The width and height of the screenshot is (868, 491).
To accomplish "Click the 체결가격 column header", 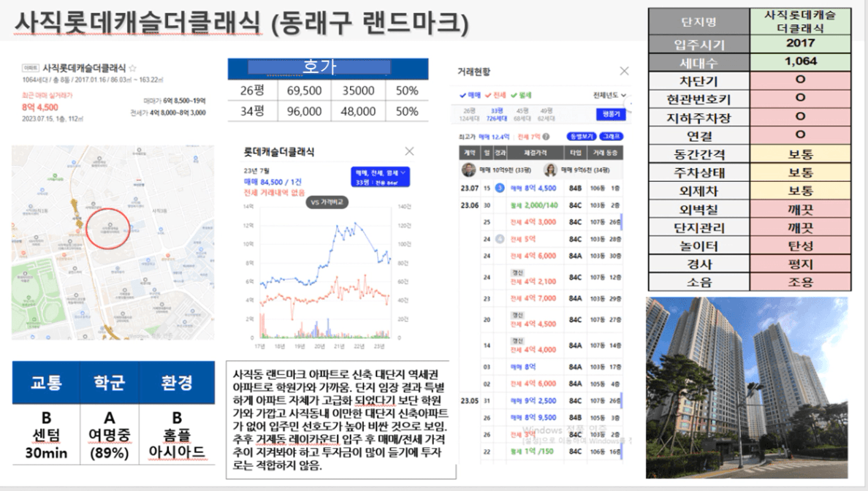I will click(x=535, y=153).
